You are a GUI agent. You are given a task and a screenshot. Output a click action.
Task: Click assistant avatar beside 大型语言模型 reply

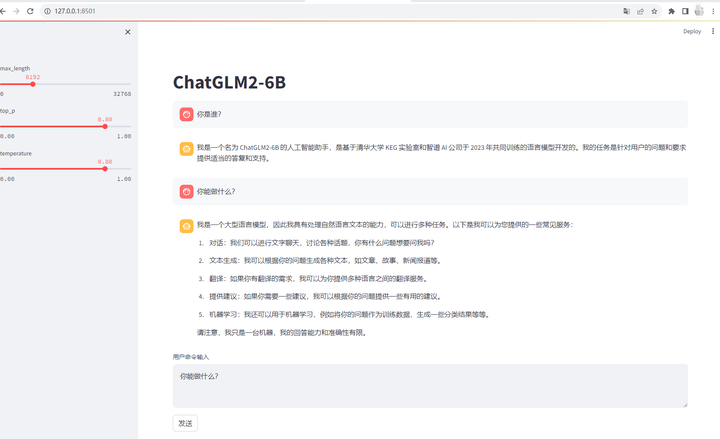pyautogui.click(x=186, y=226)
